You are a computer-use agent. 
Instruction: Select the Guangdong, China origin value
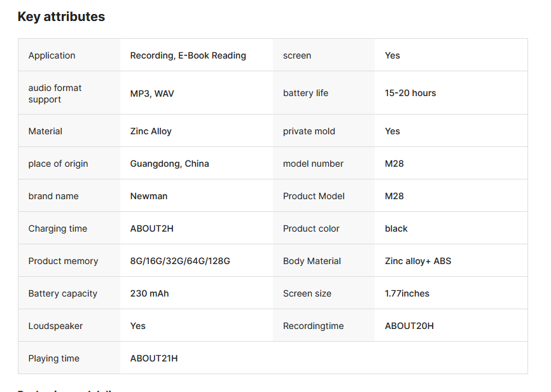click(169, 164)
